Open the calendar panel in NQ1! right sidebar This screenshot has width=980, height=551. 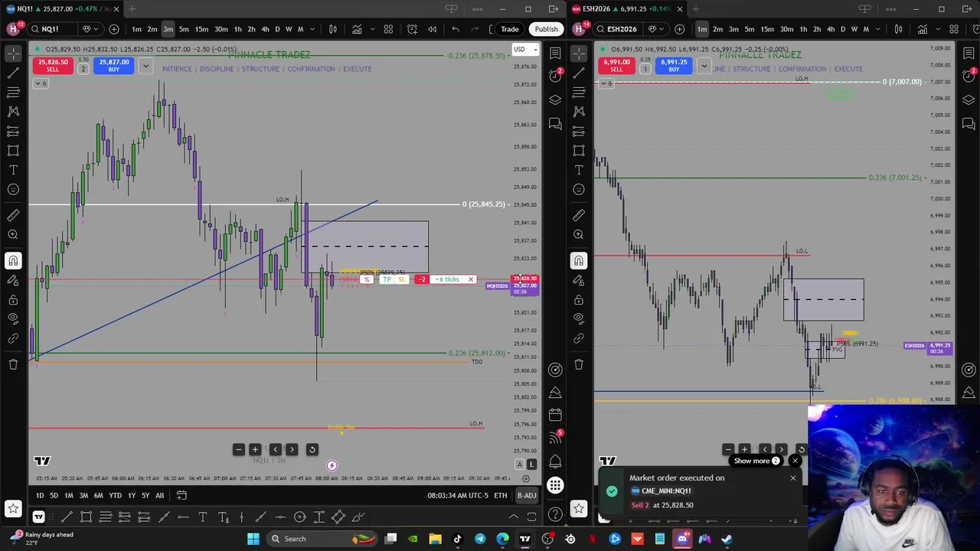pos(555,415)
